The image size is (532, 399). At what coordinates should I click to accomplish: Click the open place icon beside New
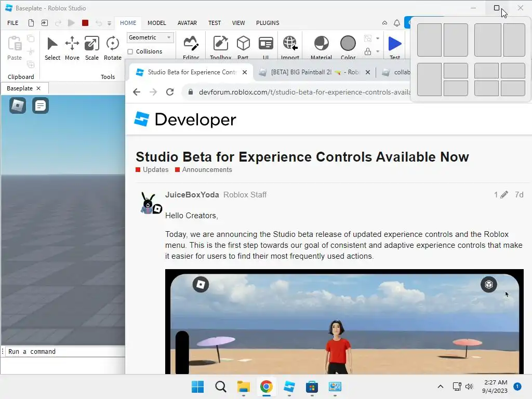[45, 23]
